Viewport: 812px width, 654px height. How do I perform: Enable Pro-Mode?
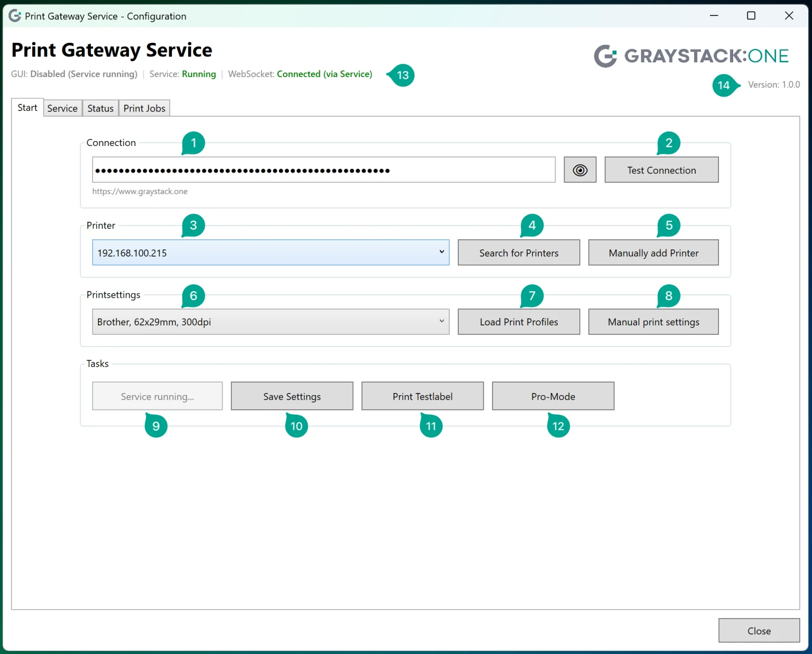tap(553, 396)
